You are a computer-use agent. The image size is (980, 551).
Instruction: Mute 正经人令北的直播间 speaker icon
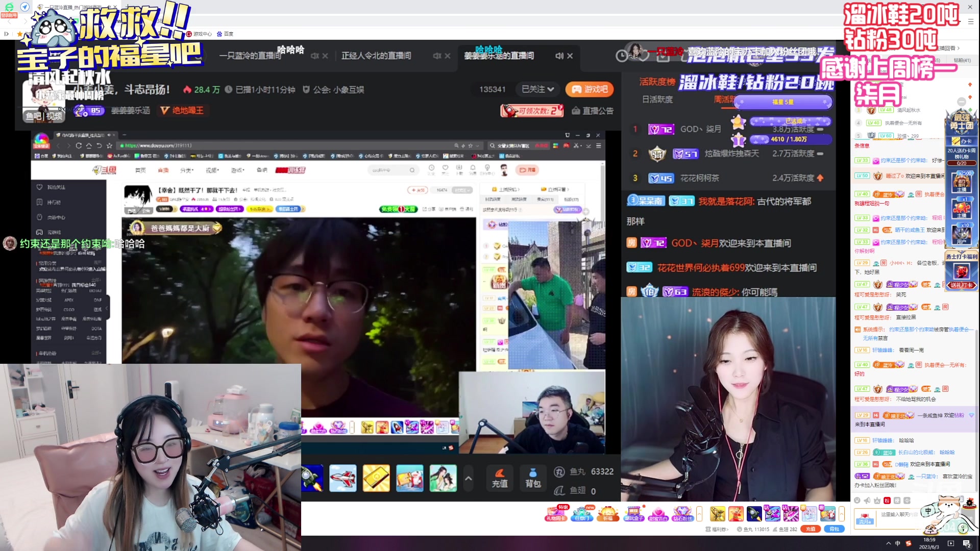pos(436,56)
